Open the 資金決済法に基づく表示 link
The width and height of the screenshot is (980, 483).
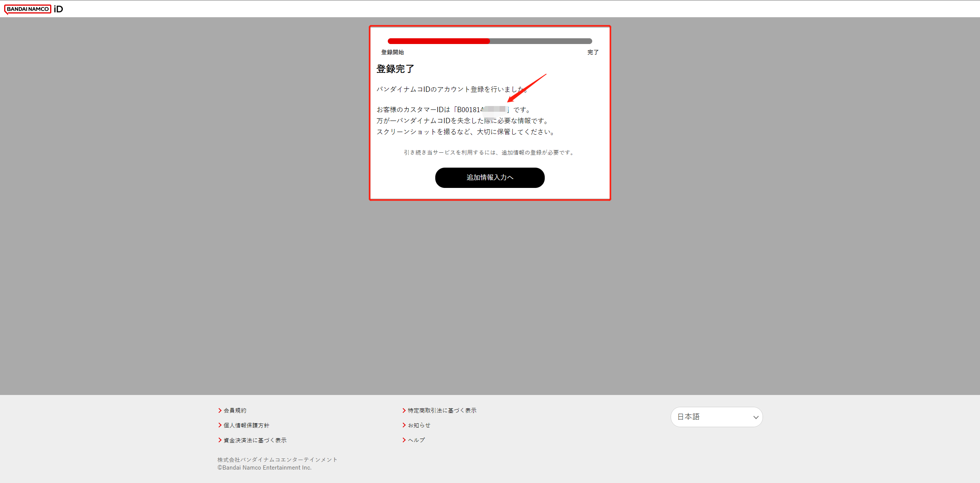click(255, 440)
